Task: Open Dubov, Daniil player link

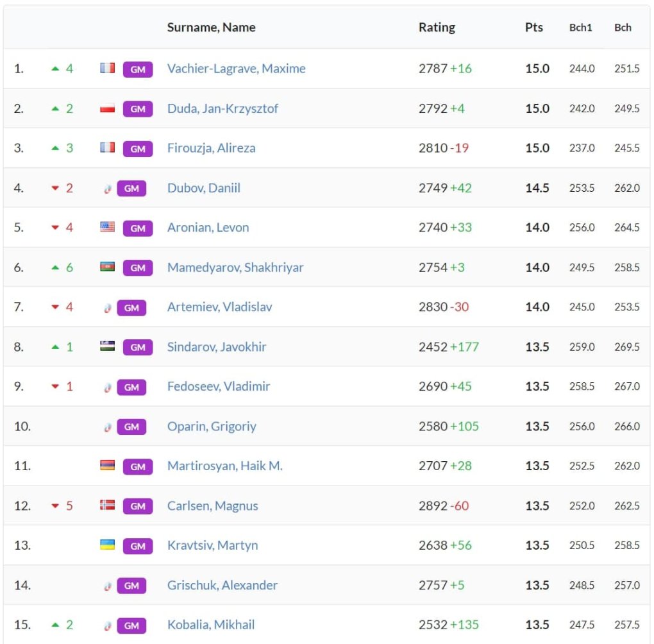Action: pyautogui.click(x=203, y=188)
